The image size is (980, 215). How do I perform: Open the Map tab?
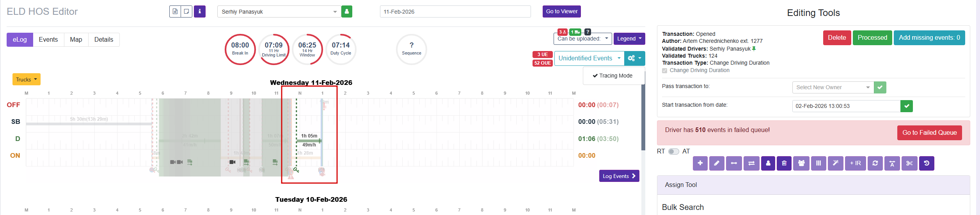pos(76,40)
